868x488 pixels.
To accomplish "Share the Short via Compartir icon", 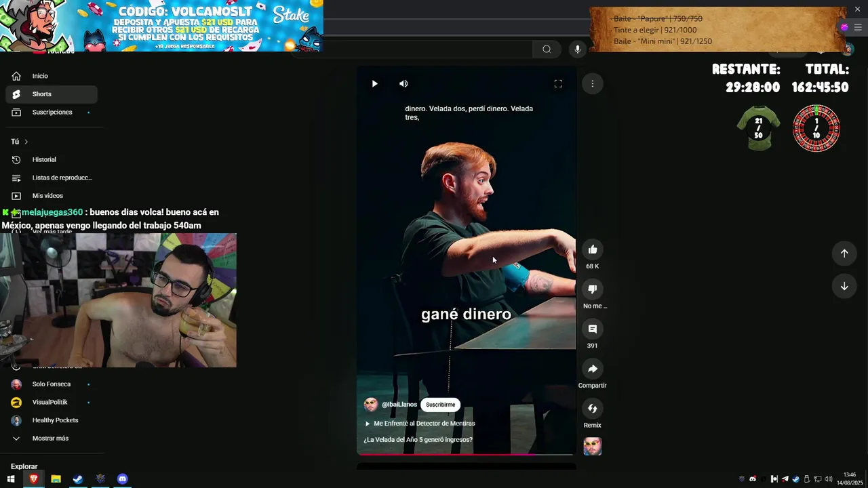I will 592,369.
